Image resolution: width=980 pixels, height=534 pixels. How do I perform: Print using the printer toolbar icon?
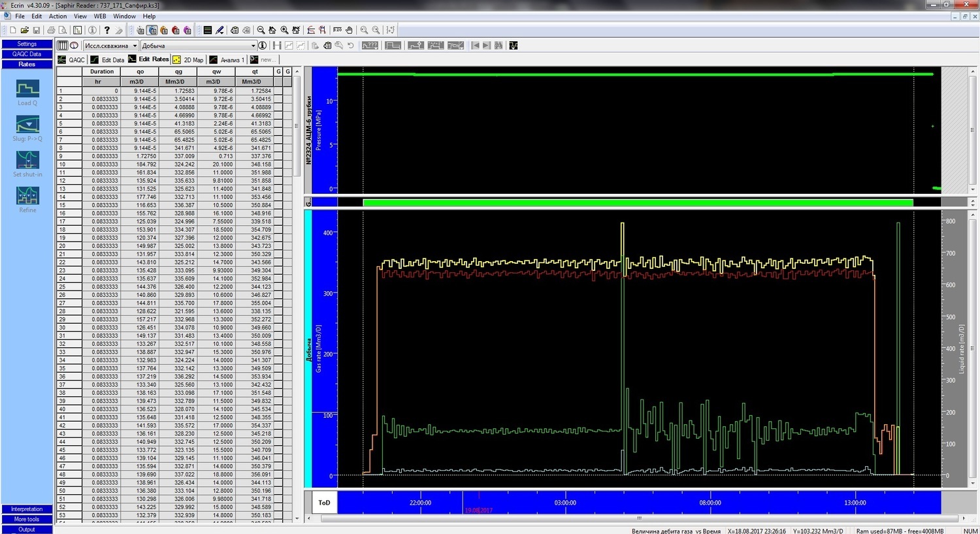(51, 30)
